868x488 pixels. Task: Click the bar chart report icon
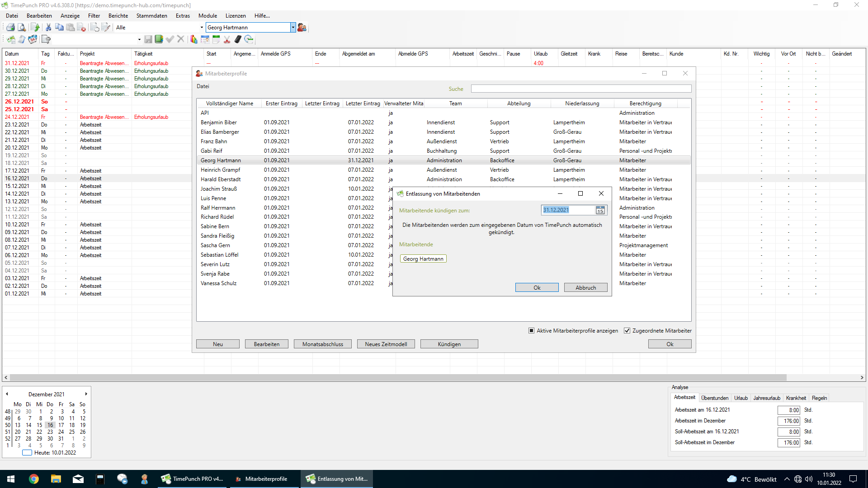tap(193, 39)
